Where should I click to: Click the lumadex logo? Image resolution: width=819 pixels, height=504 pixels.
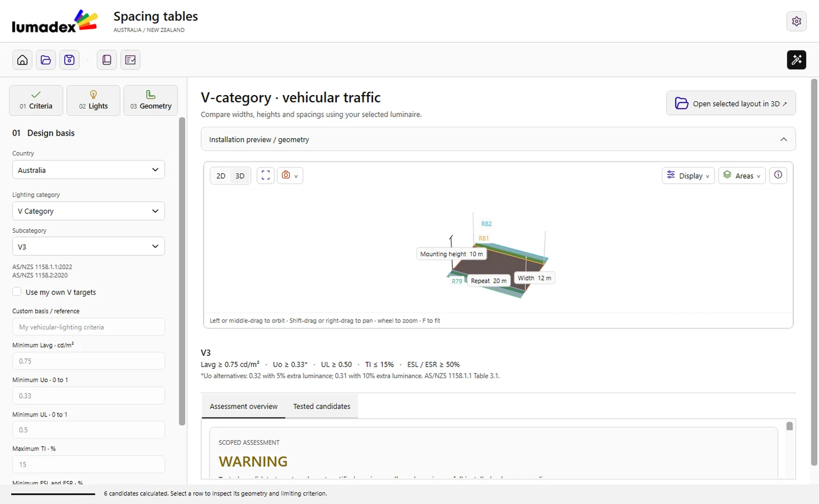click(x=55, y=21)
